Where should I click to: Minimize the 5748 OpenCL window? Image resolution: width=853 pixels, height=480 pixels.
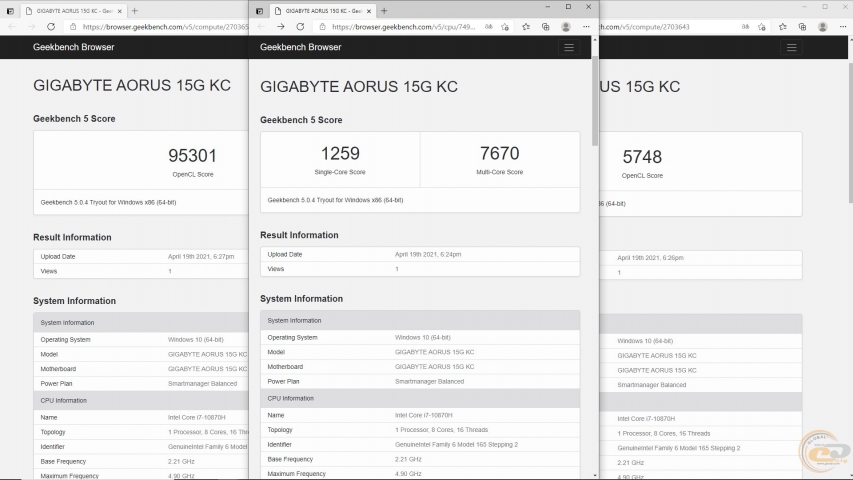805,7
